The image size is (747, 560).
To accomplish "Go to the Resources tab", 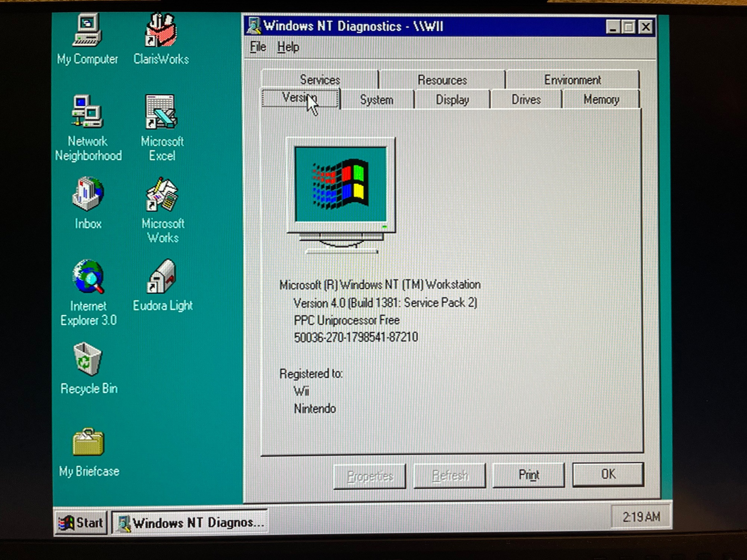I will [x=442, y=80].
